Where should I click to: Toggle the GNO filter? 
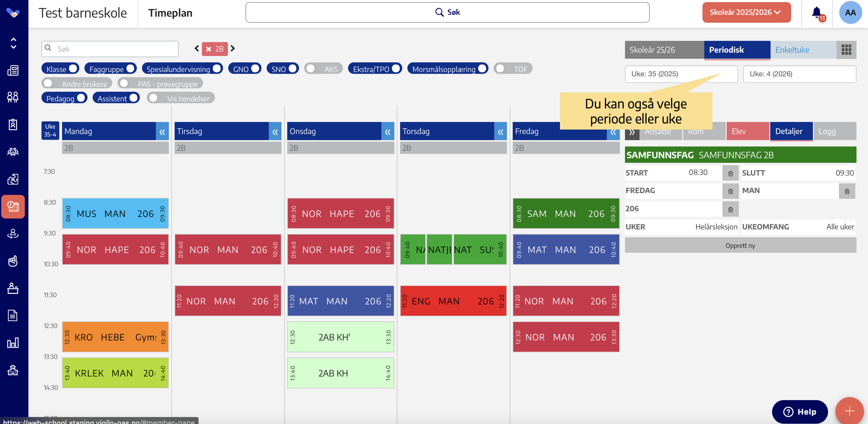point(245,69)
